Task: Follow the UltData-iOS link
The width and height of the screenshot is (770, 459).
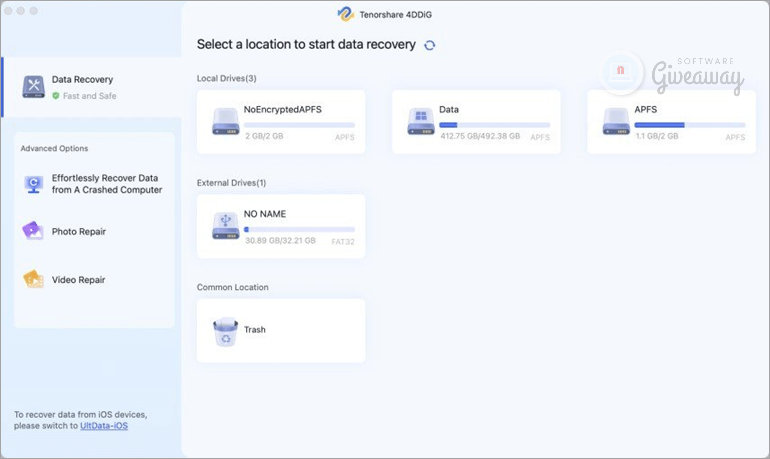Action: click(104, 426)
